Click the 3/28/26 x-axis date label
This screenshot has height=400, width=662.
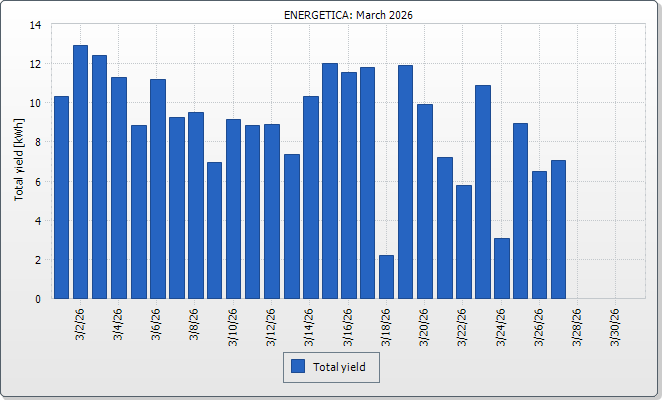(x=577, y=326)
